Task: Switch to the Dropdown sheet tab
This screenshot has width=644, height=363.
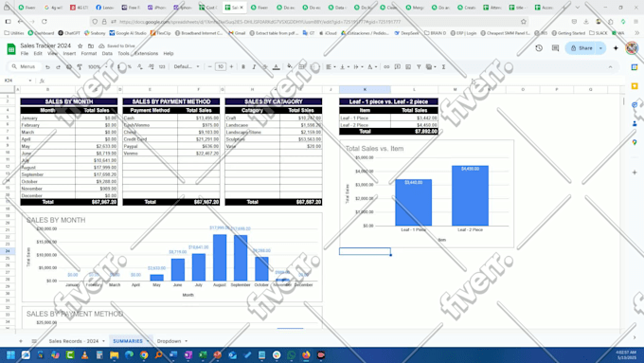Action: pos(169,341)
